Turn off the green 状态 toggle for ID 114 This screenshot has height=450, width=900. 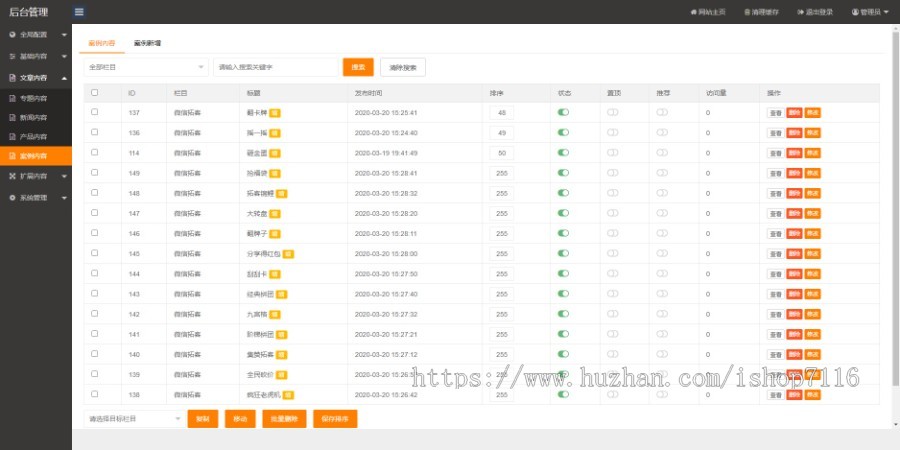(x=563, y=153)
